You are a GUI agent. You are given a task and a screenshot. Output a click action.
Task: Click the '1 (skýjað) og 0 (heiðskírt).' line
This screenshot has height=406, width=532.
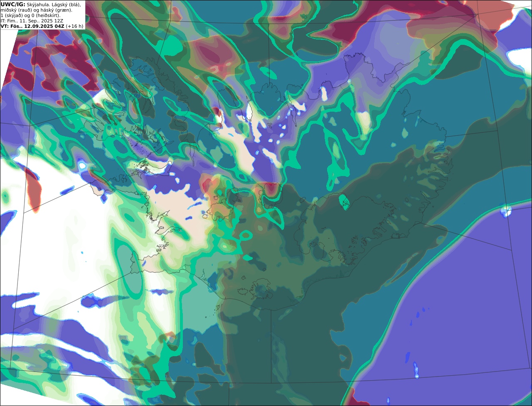pyautogui.click(x=30, y=15)
